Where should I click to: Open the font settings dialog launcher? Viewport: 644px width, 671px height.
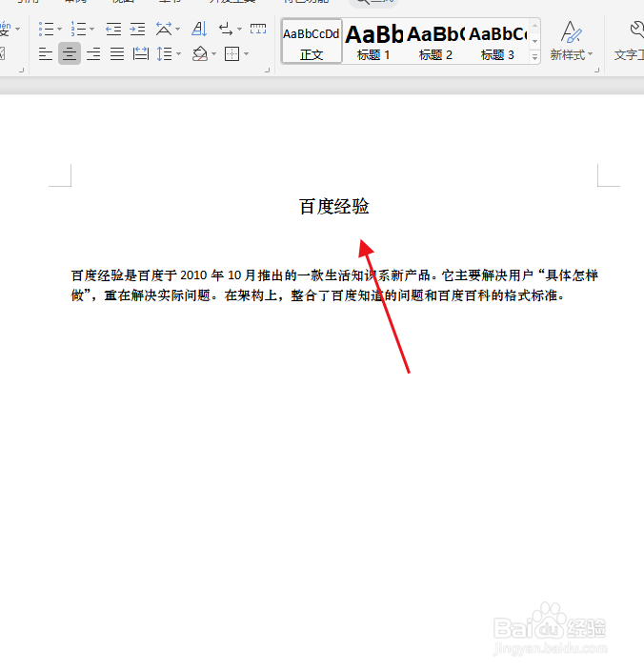click(x=21, y=70)
